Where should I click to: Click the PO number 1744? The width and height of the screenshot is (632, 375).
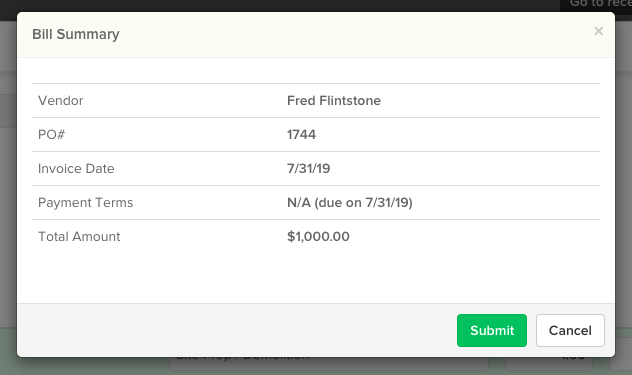click(301, 134)
